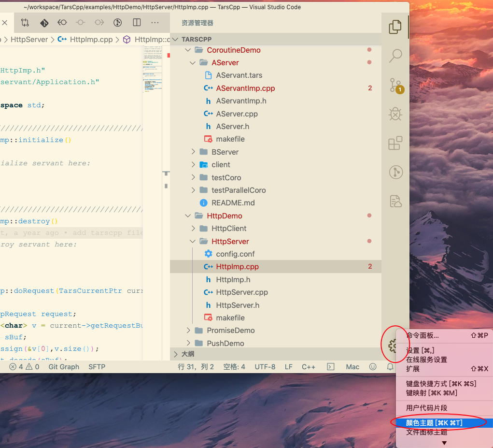
Task: Click the feedback smiley in status bar
Action: coord(372,367)
